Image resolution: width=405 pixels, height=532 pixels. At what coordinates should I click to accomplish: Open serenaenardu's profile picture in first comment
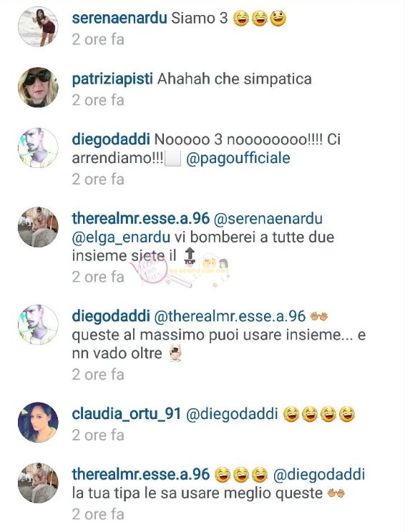38,26
